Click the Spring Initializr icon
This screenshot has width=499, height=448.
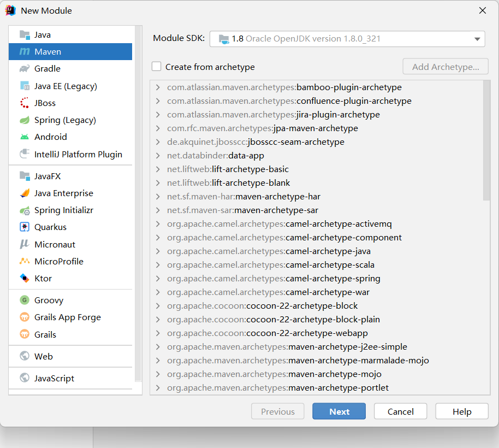pos(25,210)
